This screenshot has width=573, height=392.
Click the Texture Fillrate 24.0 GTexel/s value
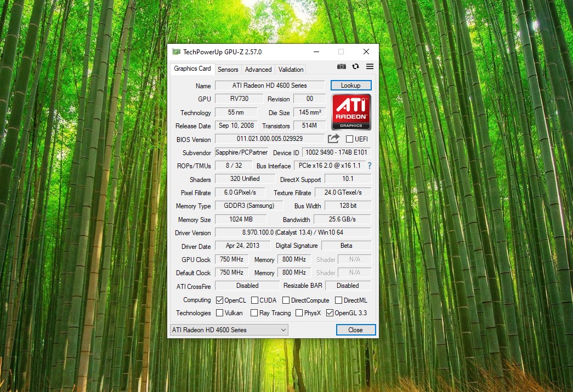pos(343,192)
